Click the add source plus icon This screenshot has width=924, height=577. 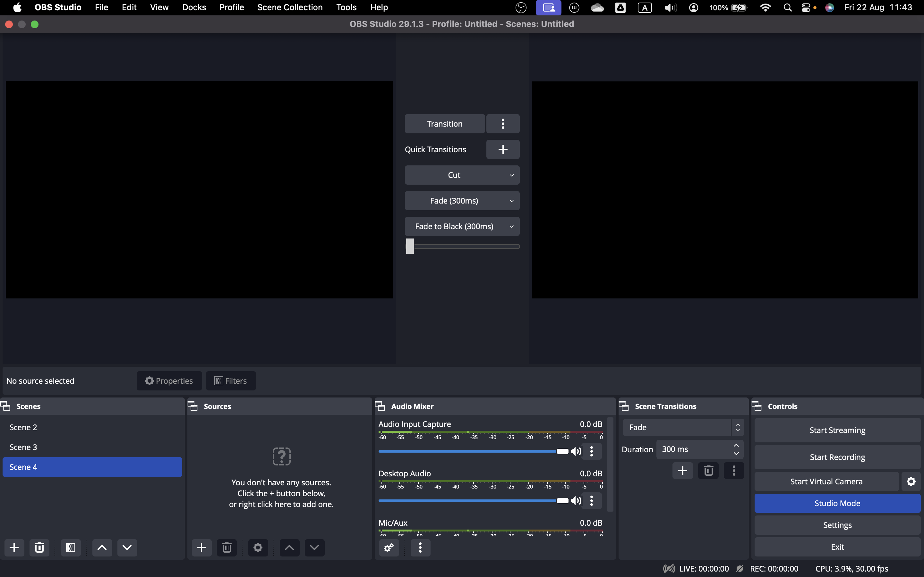tap(201, 548)
